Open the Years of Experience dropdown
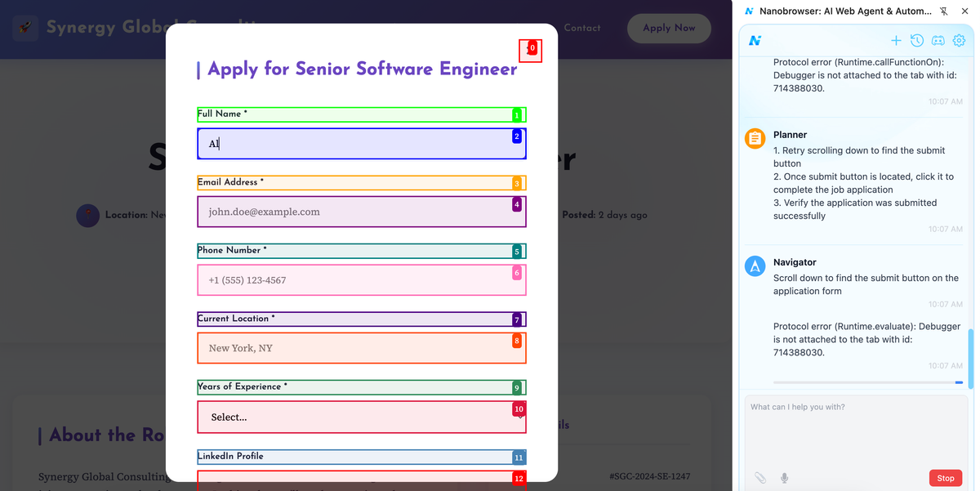Viewport: 980px width, 491px height. pyautogui.click(x=361, y=417)
